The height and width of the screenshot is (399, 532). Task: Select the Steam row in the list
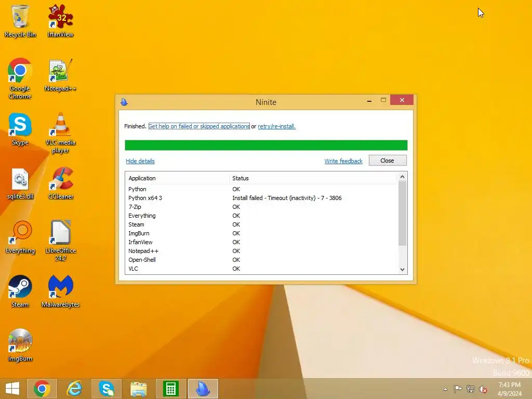pyautogui.click(x=262, y=224)
